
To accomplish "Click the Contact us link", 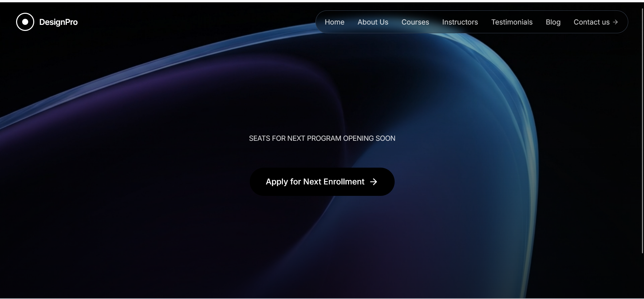I will click(x=596, y=22).
